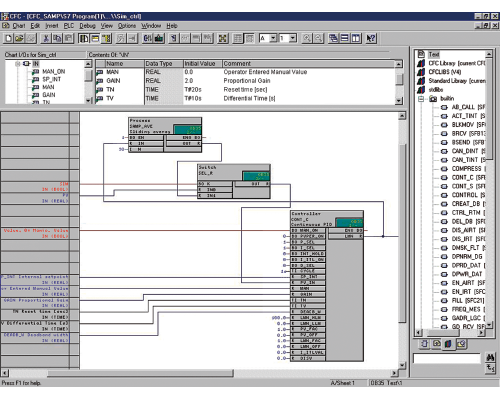Toggle the chart I/O view toolbar button
500x400 pixels.
click(95, 38)
